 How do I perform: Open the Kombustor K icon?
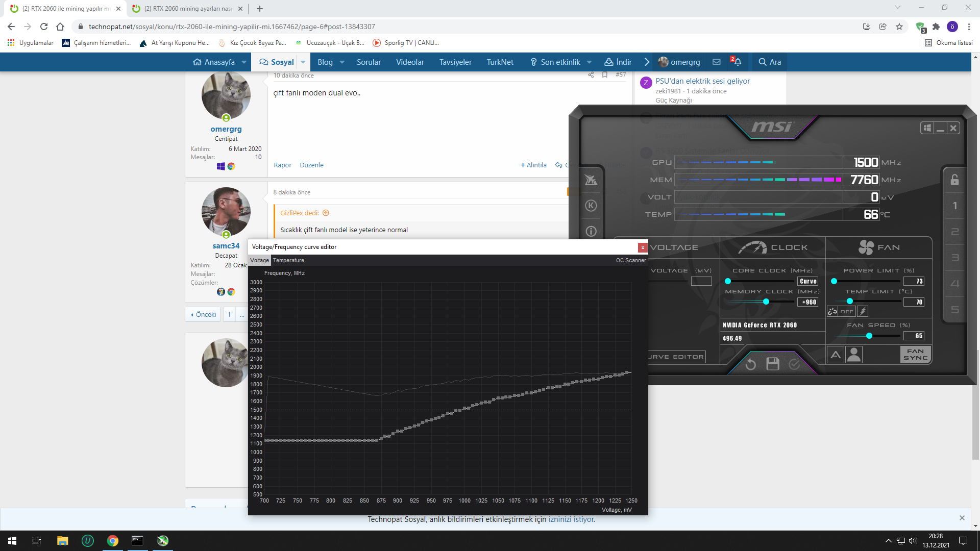point(591,206)
